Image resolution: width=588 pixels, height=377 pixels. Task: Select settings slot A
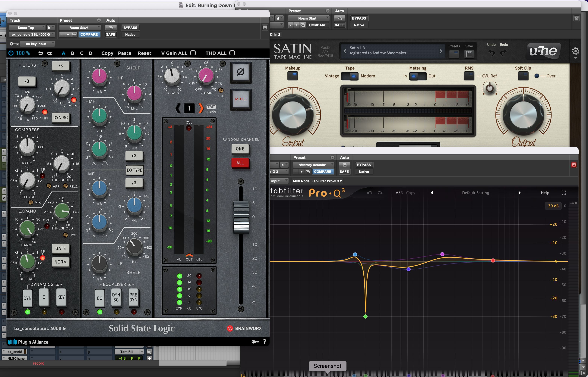coord(63,53)
